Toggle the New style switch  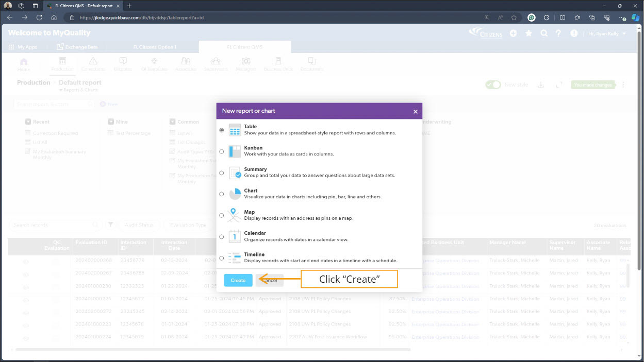[493, 84]
